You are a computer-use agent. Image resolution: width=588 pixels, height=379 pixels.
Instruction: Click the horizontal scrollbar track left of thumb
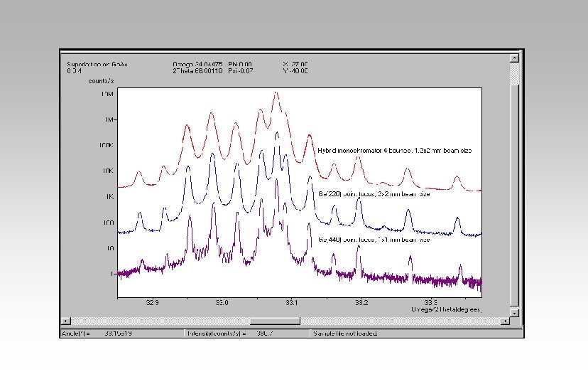(160, 321)
